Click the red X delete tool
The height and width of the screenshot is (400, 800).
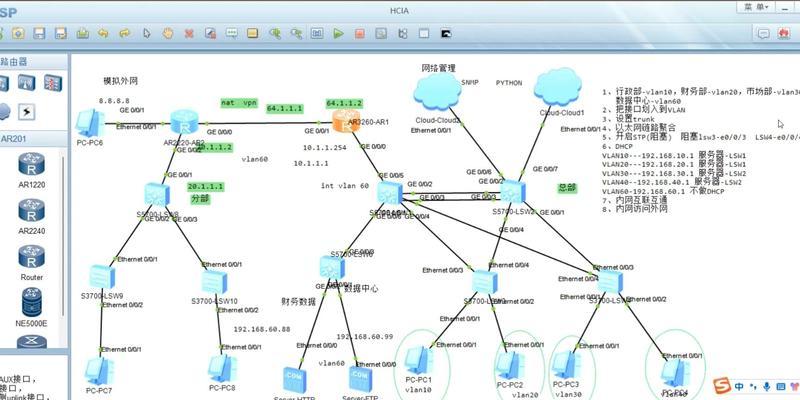pyautogui.click(x=189, y=34)
